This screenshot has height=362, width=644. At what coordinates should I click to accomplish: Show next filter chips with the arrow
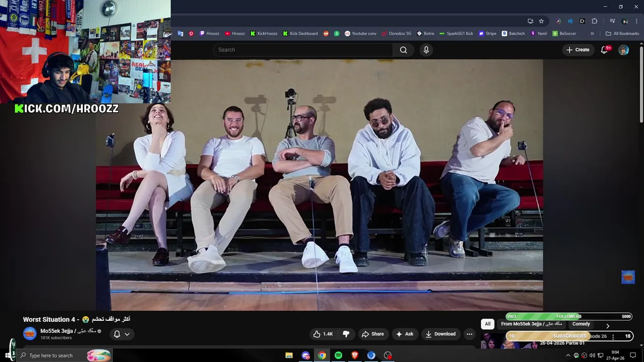[607, 326]
